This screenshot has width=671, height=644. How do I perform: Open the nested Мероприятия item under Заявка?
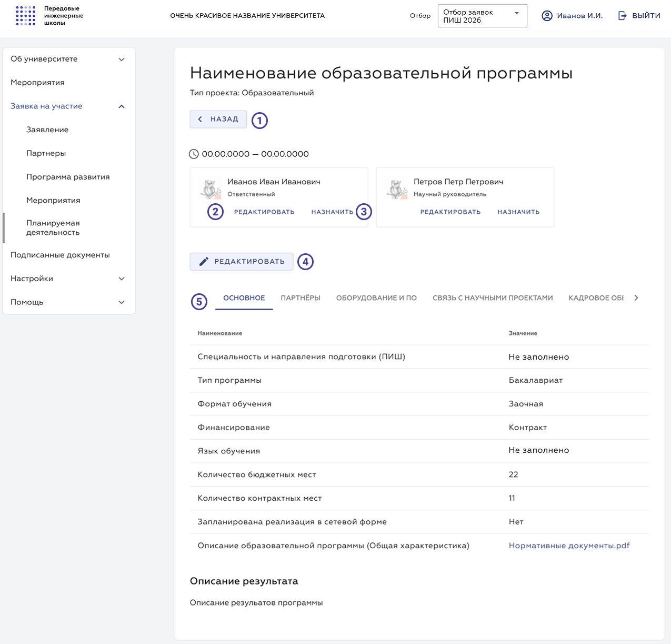coord(53,201)
